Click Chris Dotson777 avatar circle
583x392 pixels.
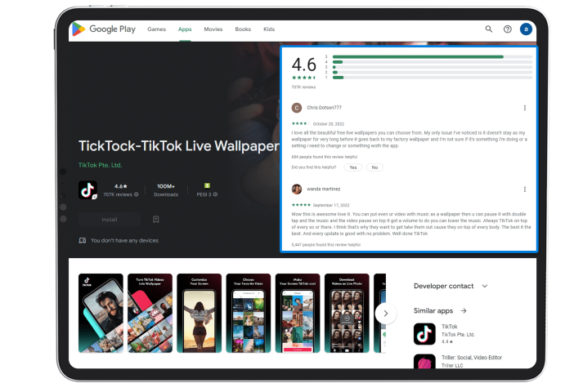point(296,108)
